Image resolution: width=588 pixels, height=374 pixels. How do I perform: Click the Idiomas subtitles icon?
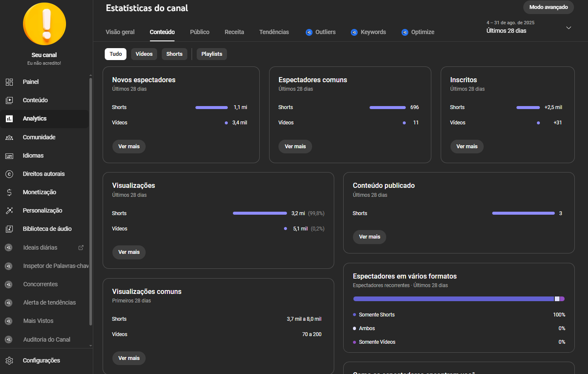9,156
